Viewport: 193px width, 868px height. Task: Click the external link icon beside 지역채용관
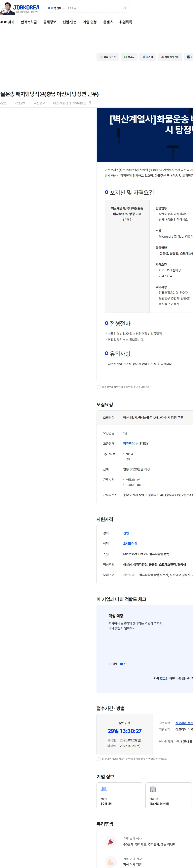coord(89,103)
